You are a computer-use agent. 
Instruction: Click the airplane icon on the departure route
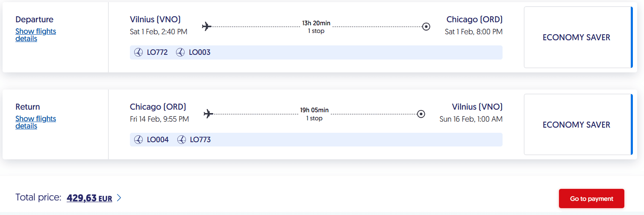point(207,27)
